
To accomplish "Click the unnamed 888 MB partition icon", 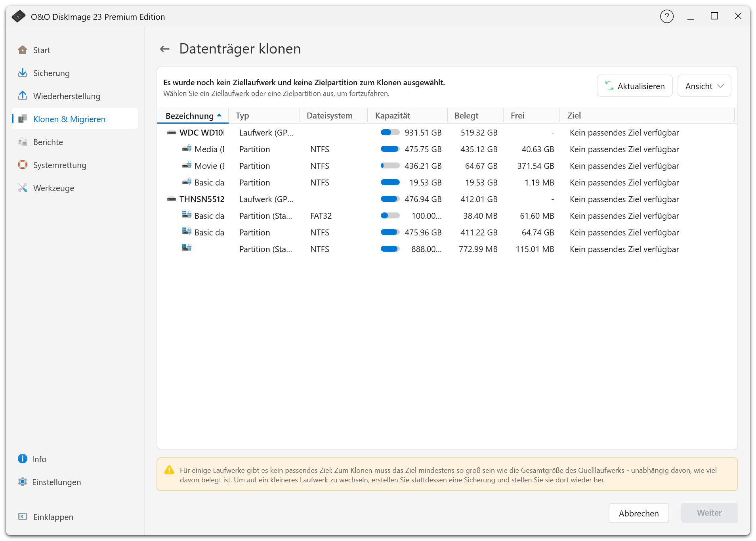I will (x=187, y=248).
